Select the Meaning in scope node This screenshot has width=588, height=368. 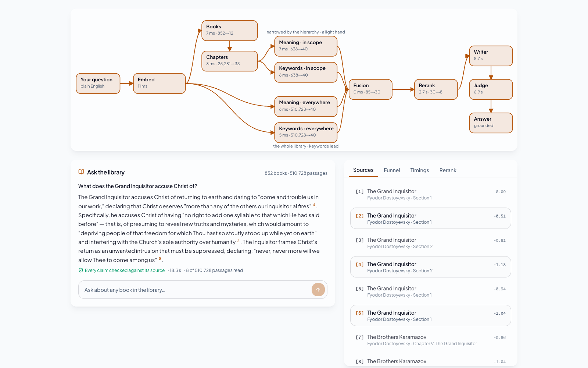(x=306, y=46)
